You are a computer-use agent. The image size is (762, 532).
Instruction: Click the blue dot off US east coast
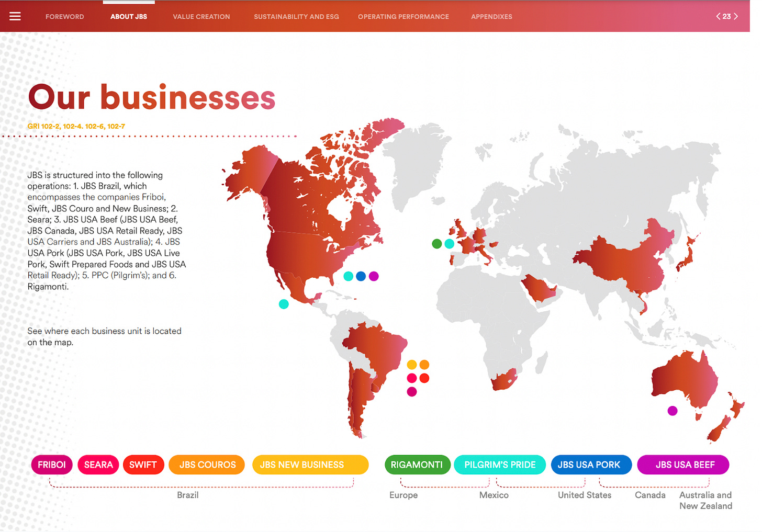(361, 276)
